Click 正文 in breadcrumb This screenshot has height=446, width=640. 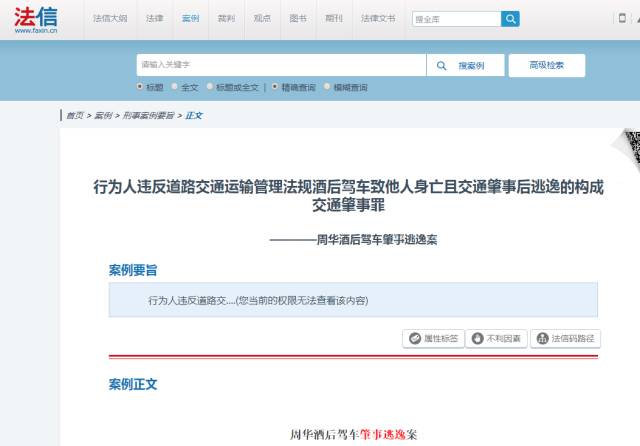point(194,116)
